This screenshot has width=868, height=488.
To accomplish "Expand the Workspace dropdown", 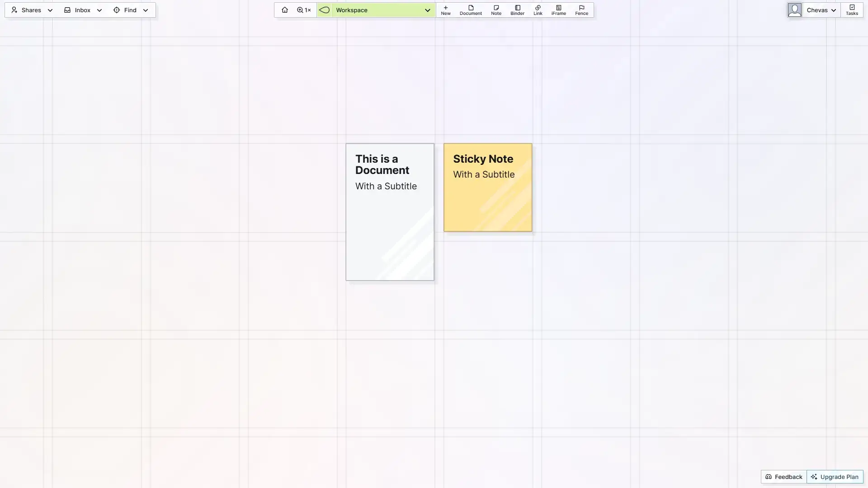I will click(x=427, y=10).
